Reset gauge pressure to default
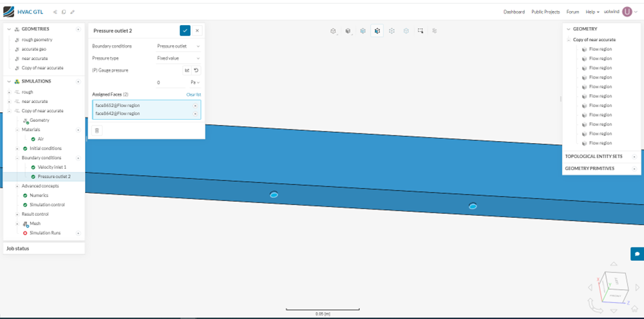Screen dimensions: 644x319 point(196,70)
